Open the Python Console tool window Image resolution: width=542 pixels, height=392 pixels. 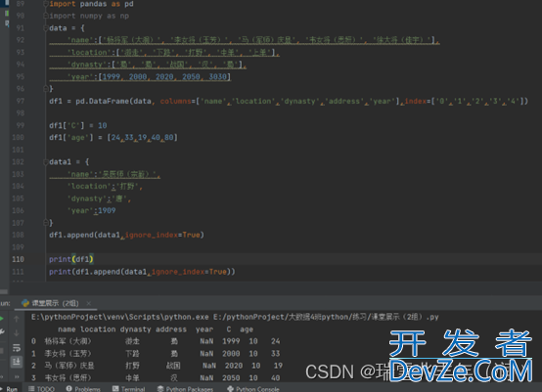[x=253, y=389]
